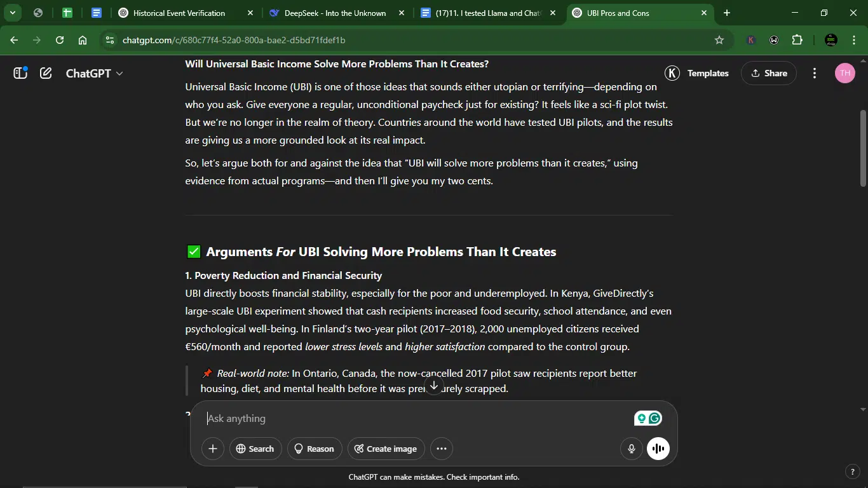Open the ChatGPT sidebar panel icon
This screenshot has height=488, width=868.
20,73
